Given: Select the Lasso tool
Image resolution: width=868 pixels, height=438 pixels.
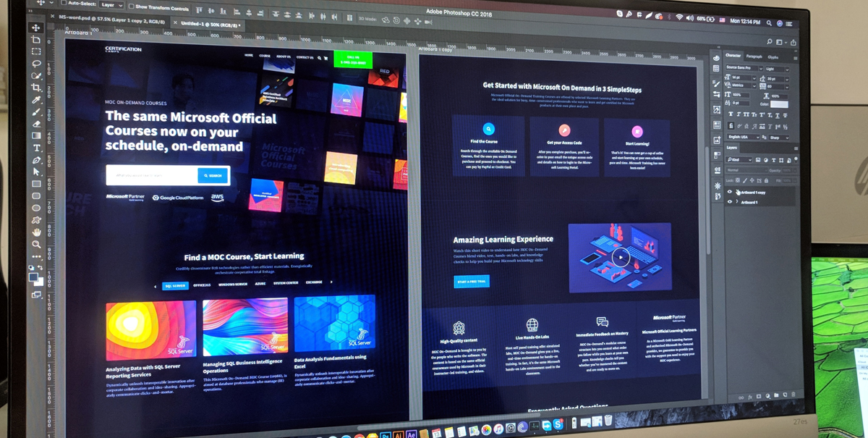Looking at the screenshot, I should (x=36, y=63).
